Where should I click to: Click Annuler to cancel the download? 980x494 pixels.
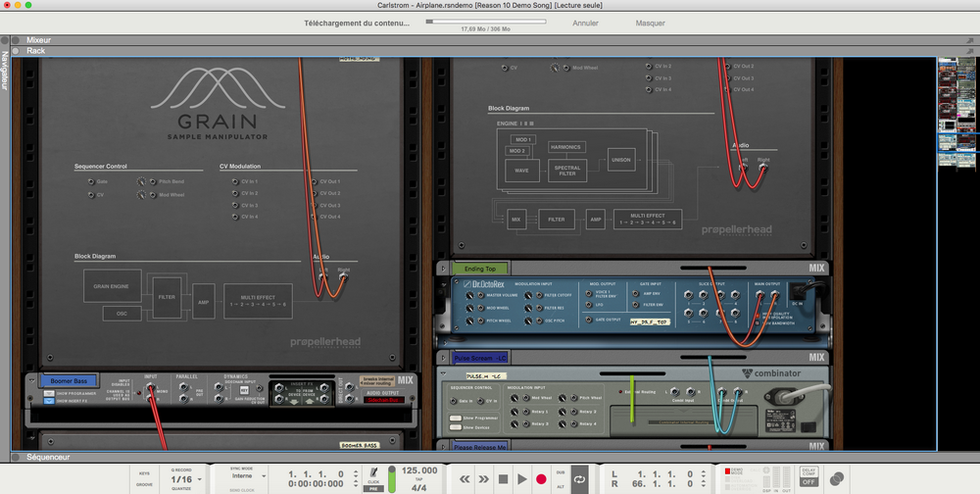[x=585, y=23]
